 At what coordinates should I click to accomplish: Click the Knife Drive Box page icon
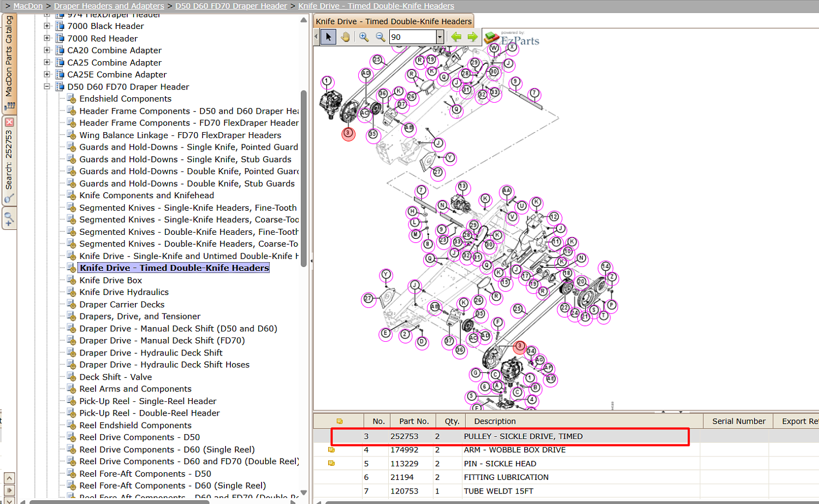[x=71, y=280]
